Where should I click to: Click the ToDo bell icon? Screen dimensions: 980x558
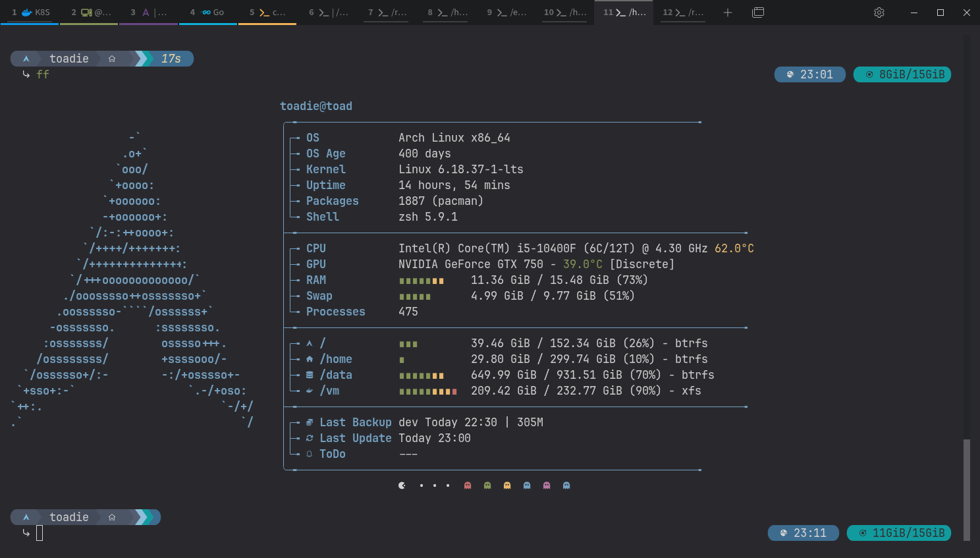(310, 454)
